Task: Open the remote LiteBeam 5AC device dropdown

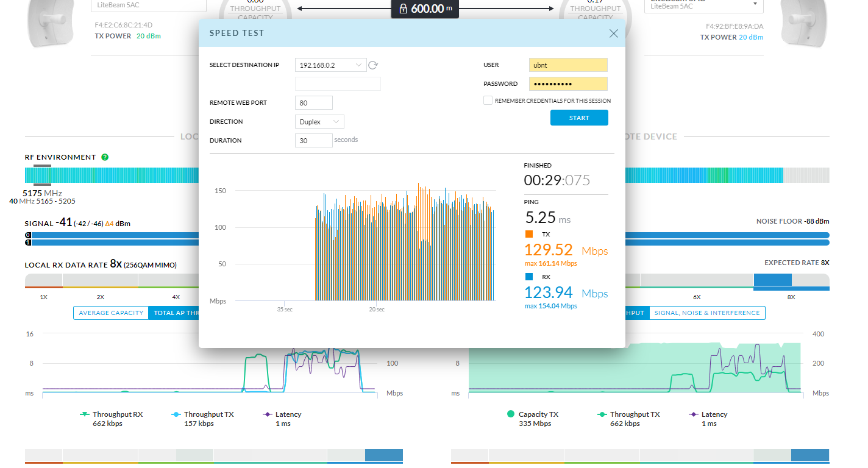Action: (x=704, y=5)
